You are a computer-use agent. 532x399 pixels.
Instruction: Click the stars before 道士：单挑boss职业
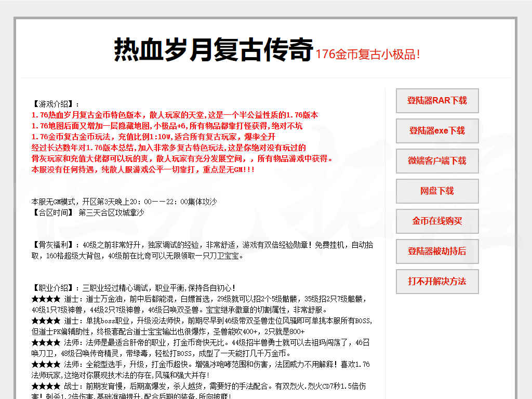tap(46, 321)
